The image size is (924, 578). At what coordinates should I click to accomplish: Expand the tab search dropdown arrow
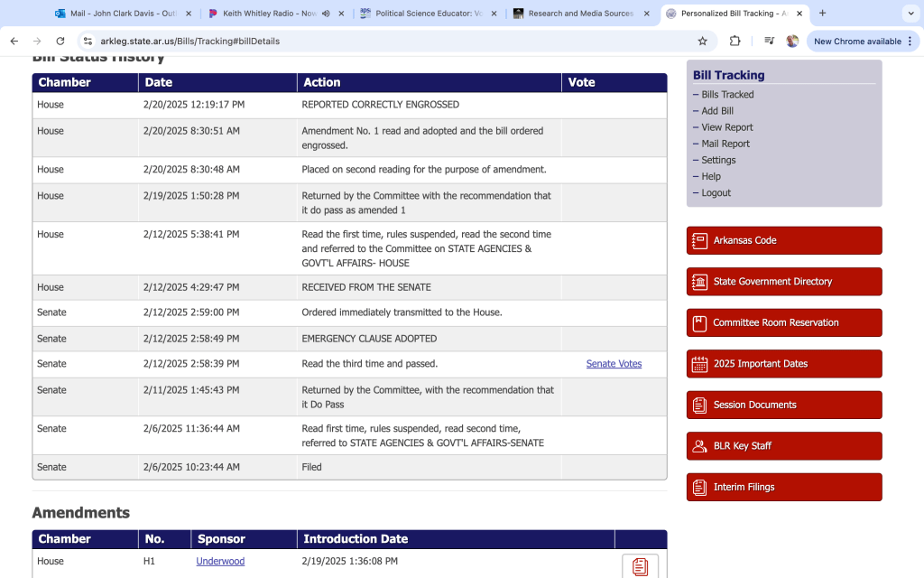coord(910,14)
